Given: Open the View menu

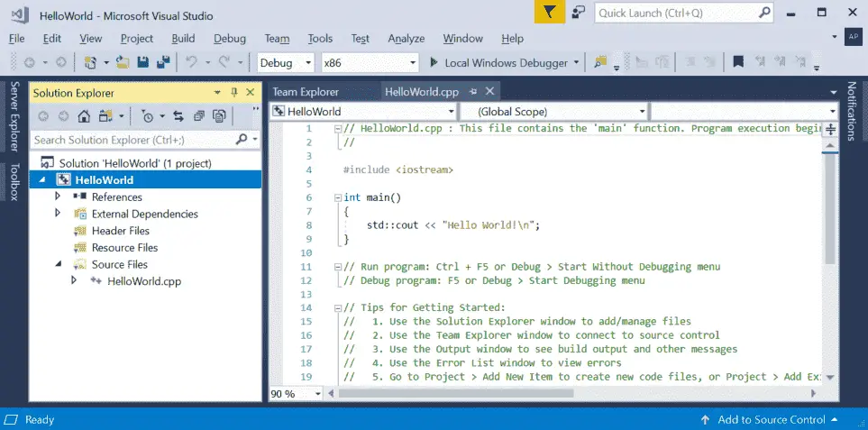Looking at the screenshot, I should click(x=91, y=38).
